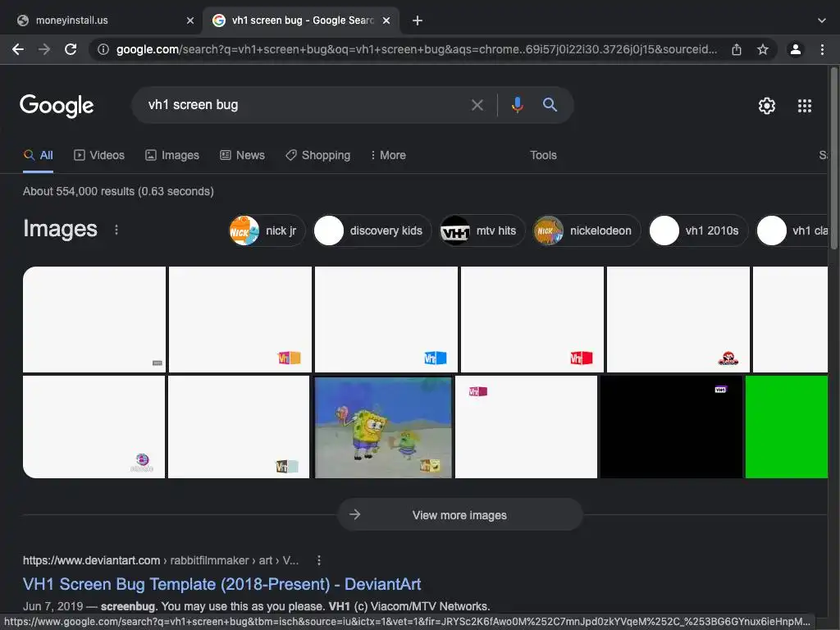840x630 pixels.
Task: Open the green screen thumbnail
Action: [787, 427]
